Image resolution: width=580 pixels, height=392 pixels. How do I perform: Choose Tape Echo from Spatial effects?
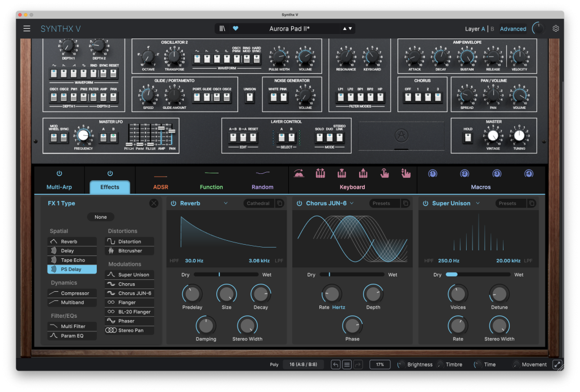click(x=72, y=260)
